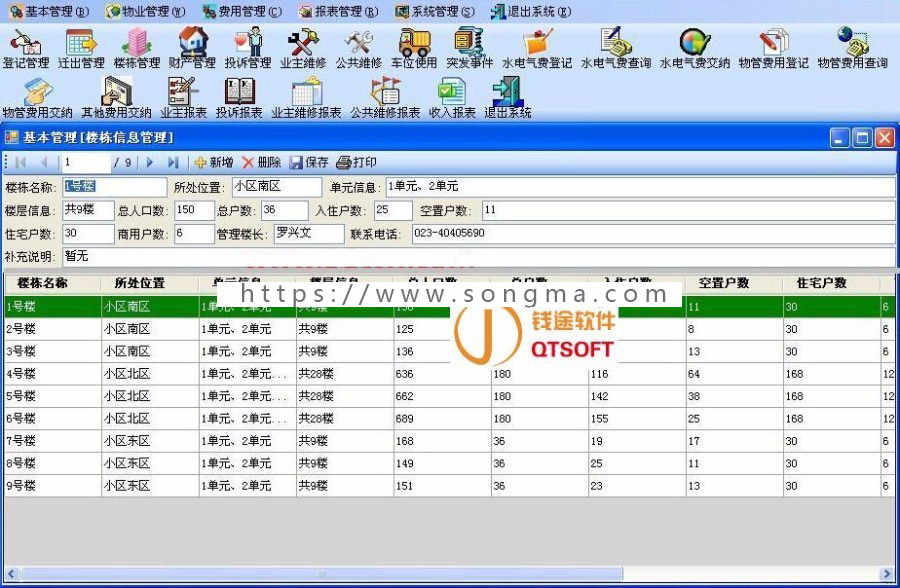Viewport: 900px width, 588px height.
Task: Click the 联系电话 field
Action: coord(653,234)
